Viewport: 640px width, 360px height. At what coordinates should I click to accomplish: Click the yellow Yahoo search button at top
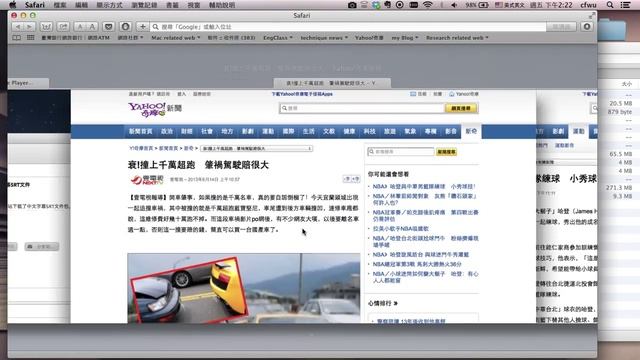tap(461, 108)
